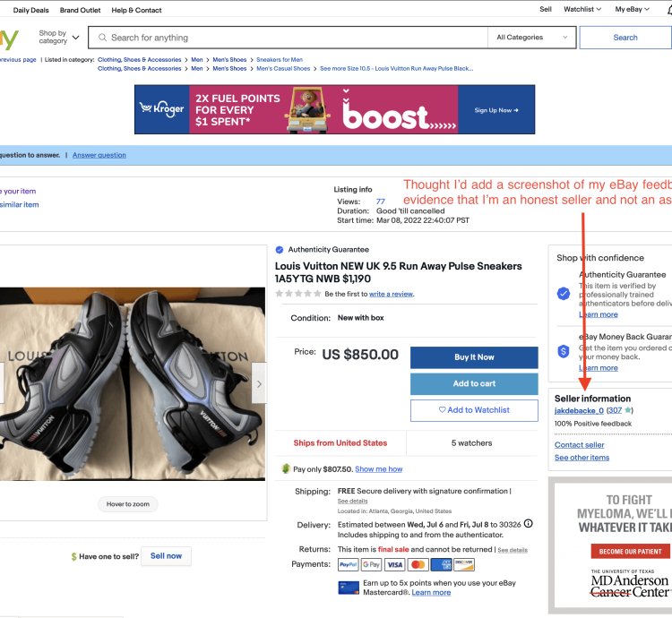The width and height of the screenshot is (672, 618).
Task: Click Ships from United States text
Action: [340, 442]
